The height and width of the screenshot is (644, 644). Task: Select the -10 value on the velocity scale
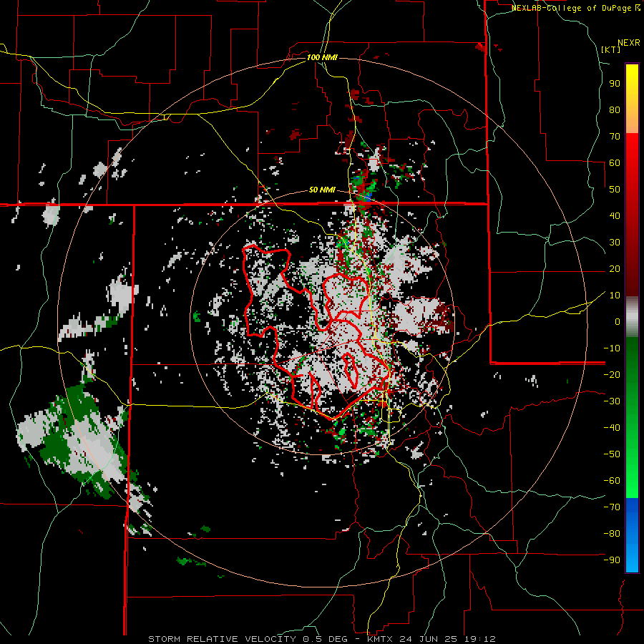[x=612, y=348]
